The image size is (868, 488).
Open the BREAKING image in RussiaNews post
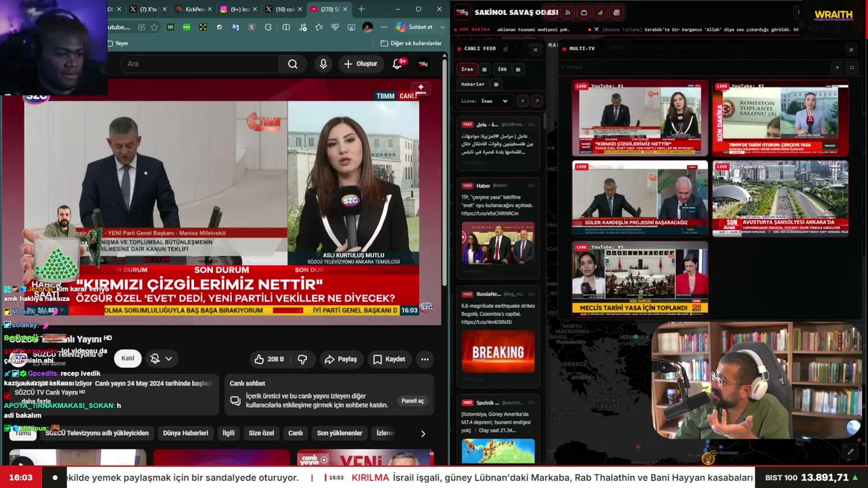498,352
